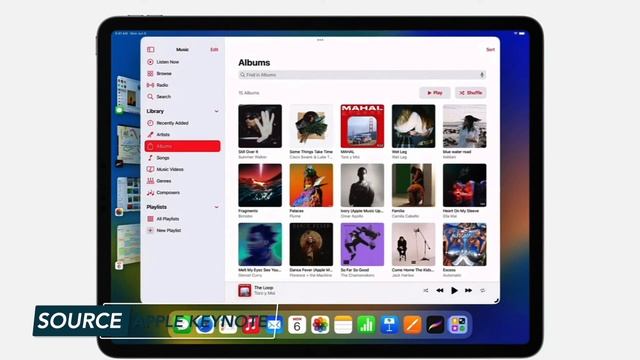Open the Ivory album cover
640x360 pixels.
[362, 185]
